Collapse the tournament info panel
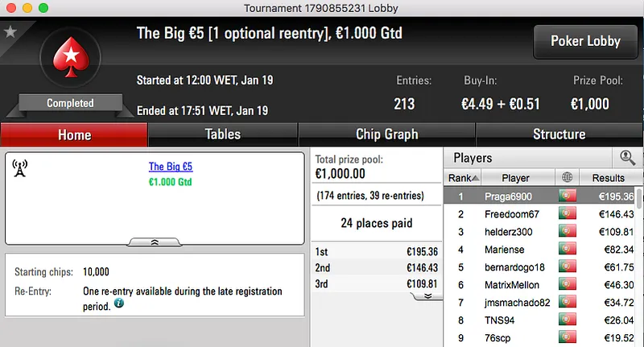 155,241
